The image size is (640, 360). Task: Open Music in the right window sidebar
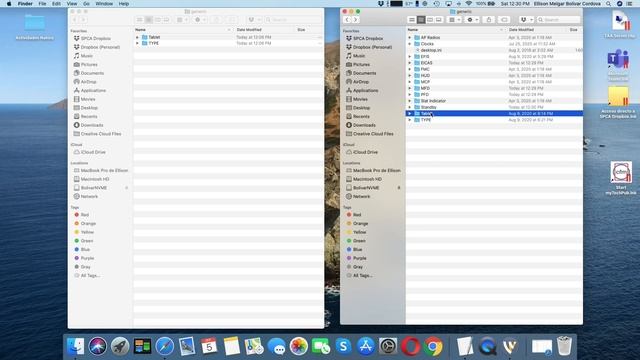pyautogui.click(x=359, y=56)
